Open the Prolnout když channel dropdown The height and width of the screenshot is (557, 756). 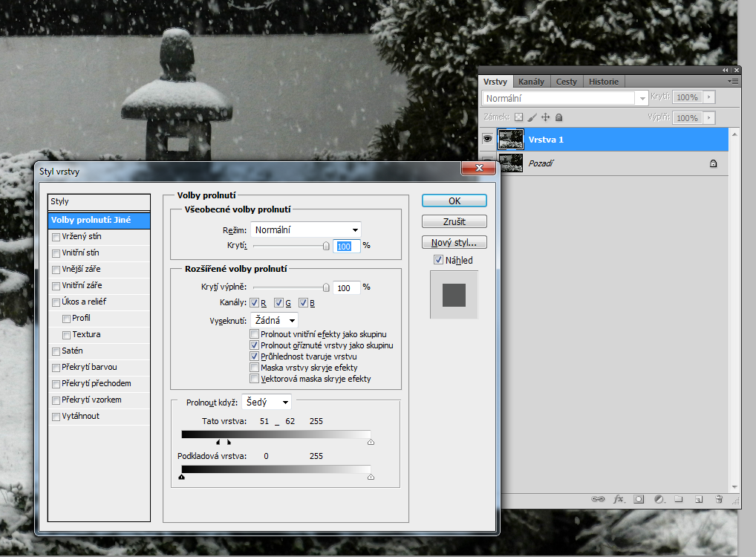tap(267, 402)
